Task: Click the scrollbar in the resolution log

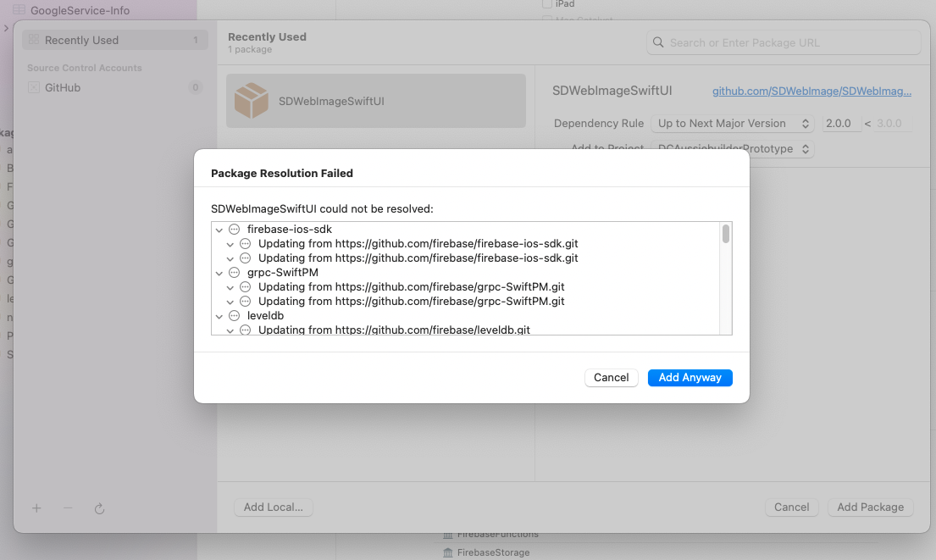Action: 725,234
